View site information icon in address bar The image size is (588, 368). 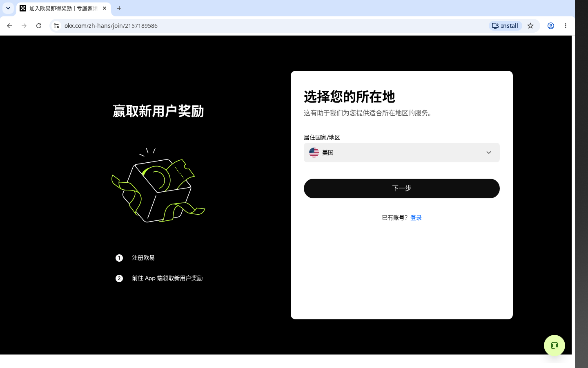click(56, 26)
